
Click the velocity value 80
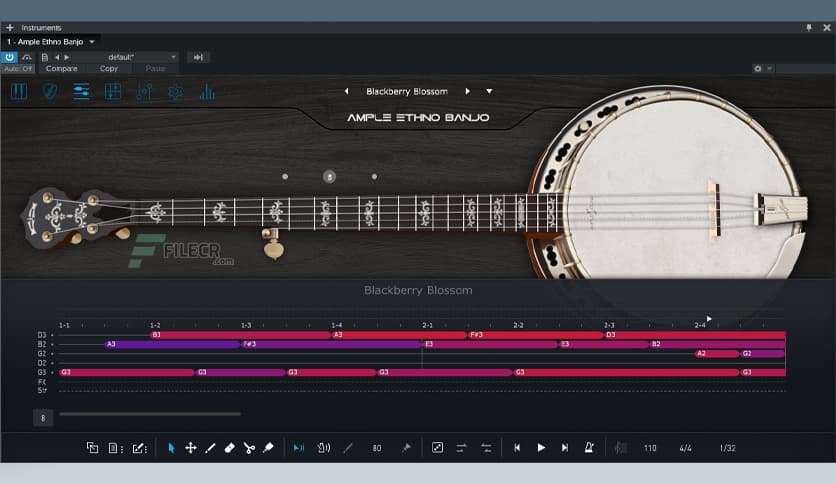click(377, 448)
